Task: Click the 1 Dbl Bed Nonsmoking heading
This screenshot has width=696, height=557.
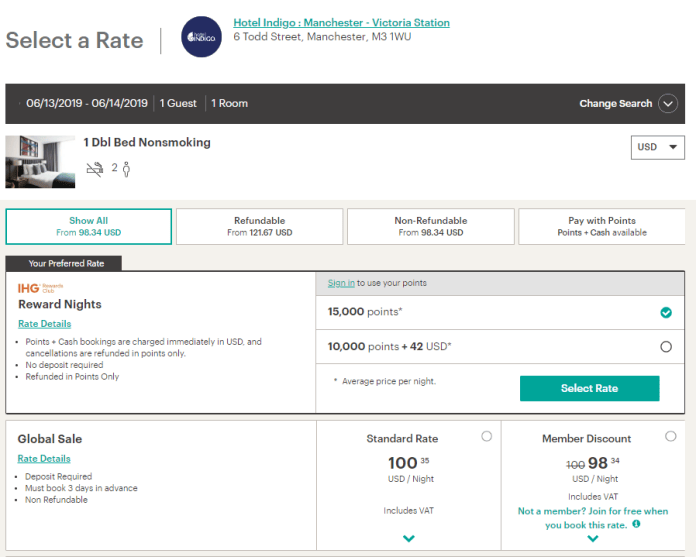Action: pyautogui.click(x=147, y=142)
